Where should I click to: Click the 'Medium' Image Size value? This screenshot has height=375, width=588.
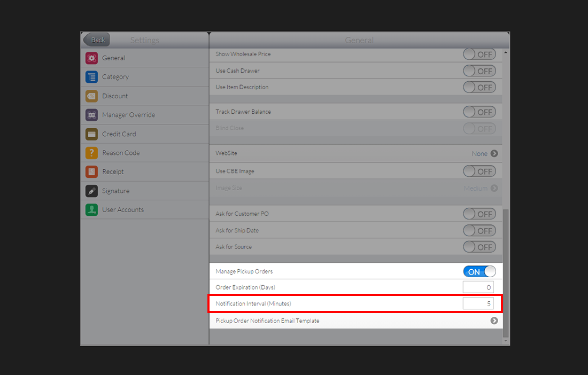[476, 188]
